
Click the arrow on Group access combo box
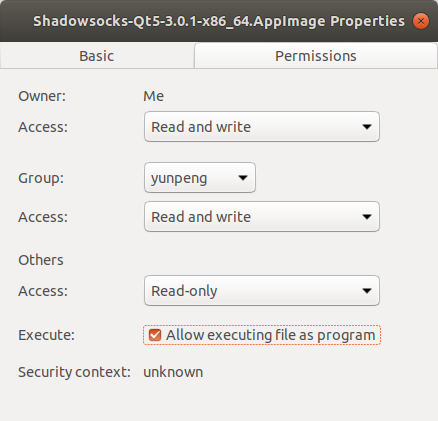367,217
